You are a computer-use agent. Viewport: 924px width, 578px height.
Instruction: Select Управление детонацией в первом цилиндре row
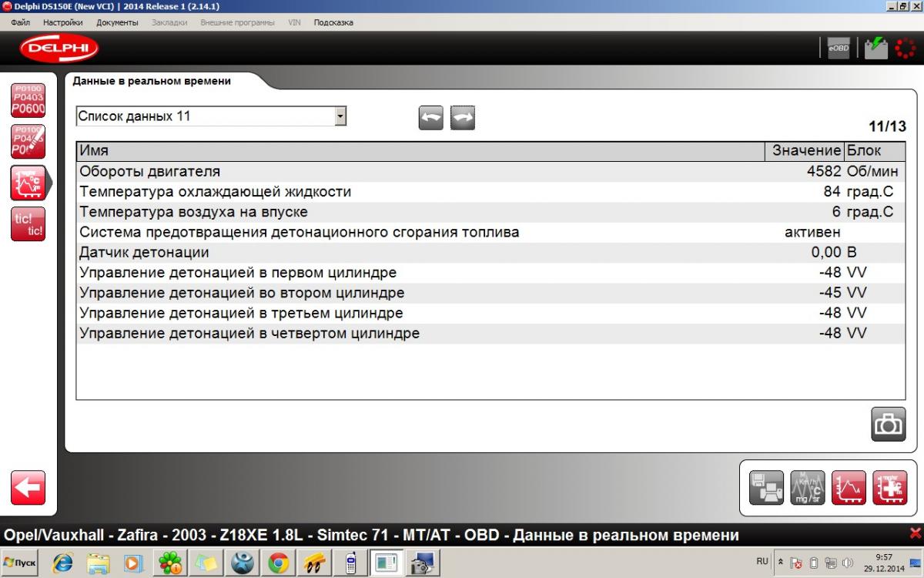[x=491, y=273]
